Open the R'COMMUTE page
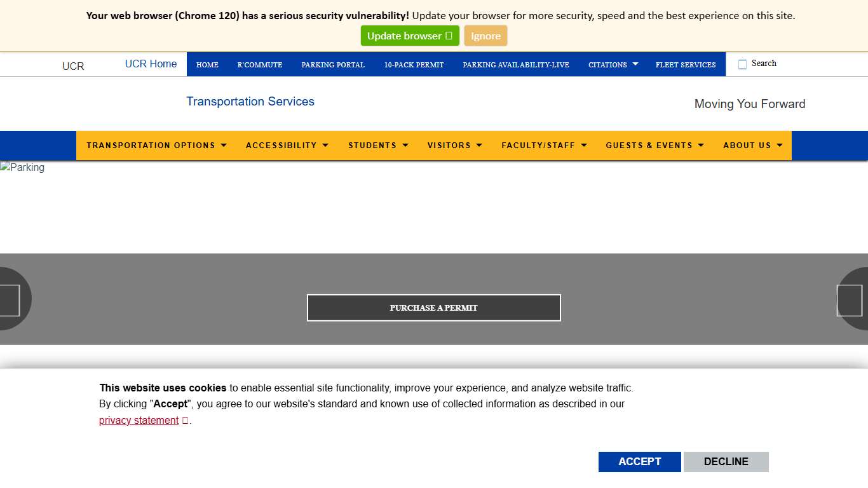 click(x=259, y=64)
